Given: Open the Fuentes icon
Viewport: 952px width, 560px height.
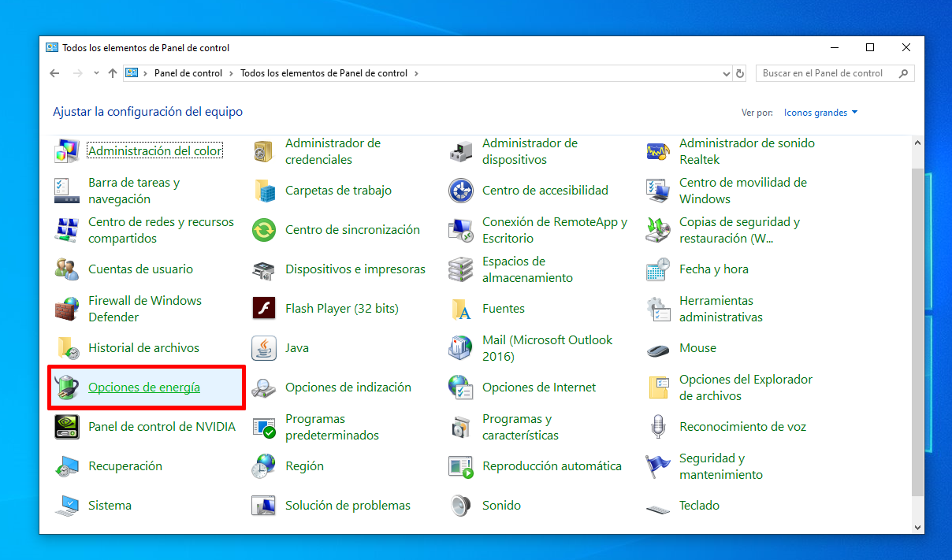Looking at the screenshot, I should point(460,308).
